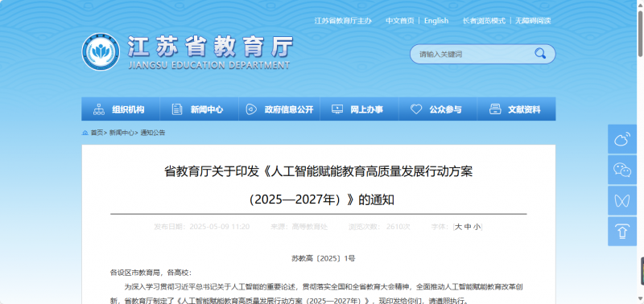Click the publish date 2025-05-09 11:20
The image size is (644, 304).
point(219,227)
